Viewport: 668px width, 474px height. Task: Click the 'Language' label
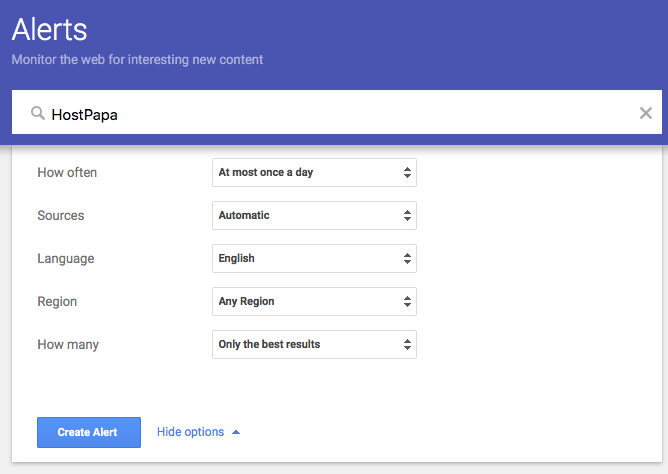pos(66,259)
